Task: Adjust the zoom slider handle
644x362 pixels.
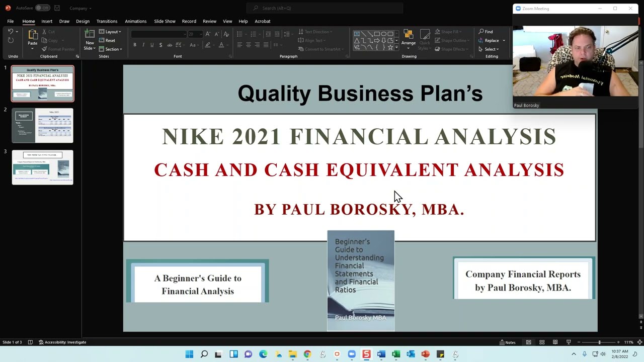Action: pos(599,342)
